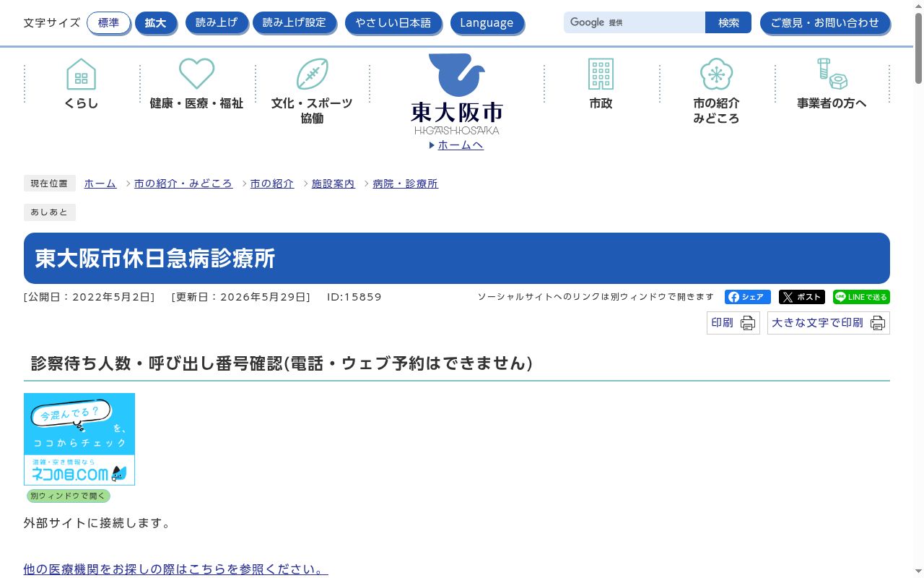Set text size to 拡大
The width and height of the screenshot is (924, 578).
click(x=155, y=22)
